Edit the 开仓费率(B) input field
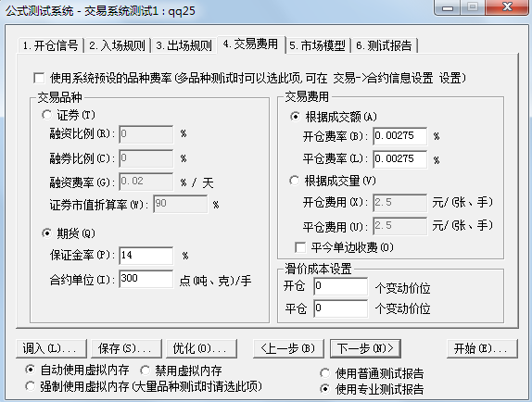The image size is (532, 402). tap(399, 136)
